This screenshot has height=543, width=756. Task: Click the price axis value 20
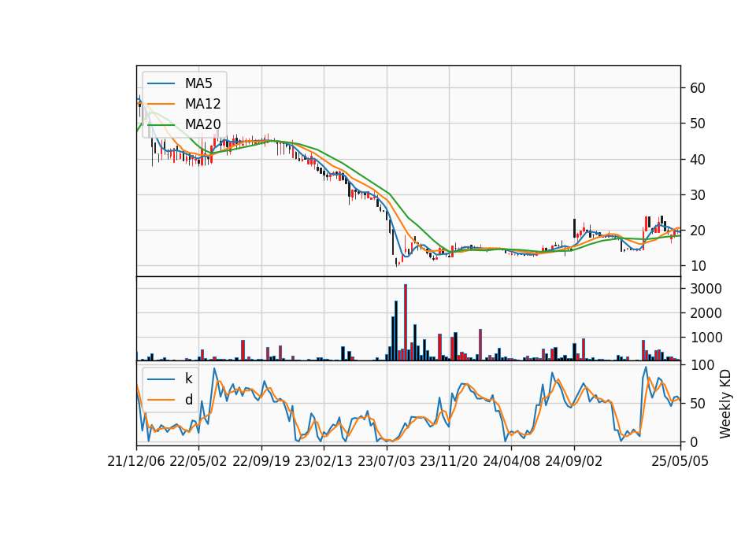[x=698, y=231]
